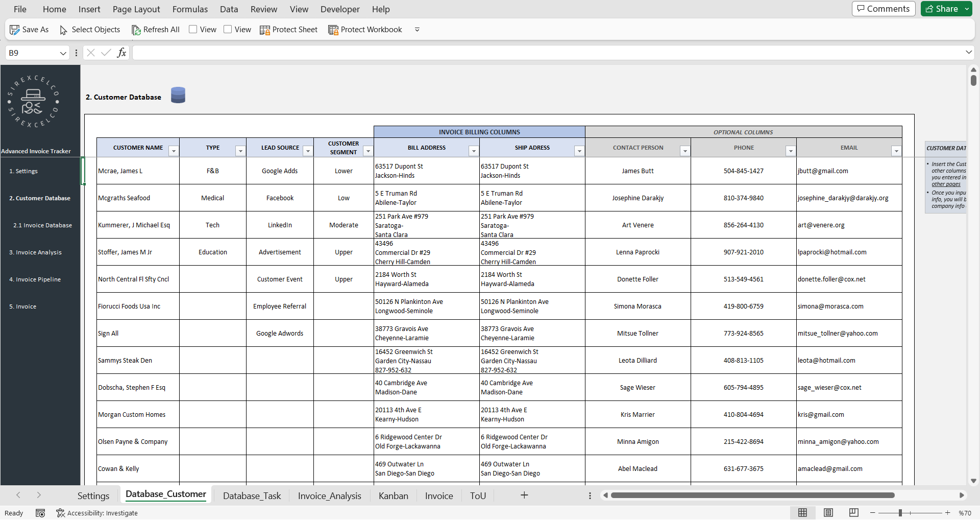This screenshot has width=980, height=520.
Task: Click the zoom in plus icon
Action: pos(948,512)
